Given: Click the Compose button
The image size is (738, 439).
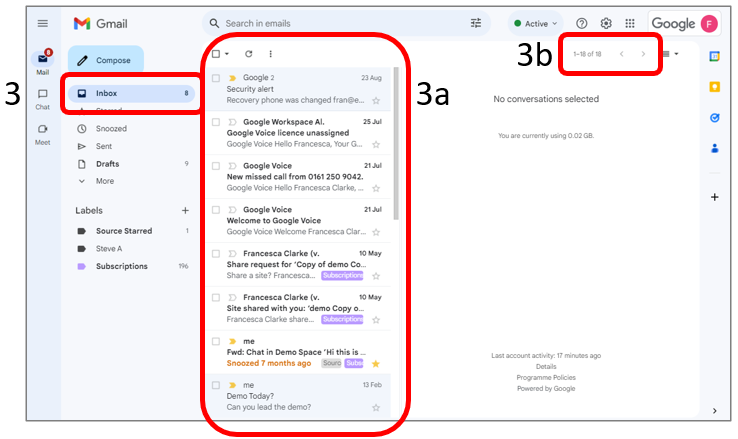Looking at the screenshot, I should point(106,60).
